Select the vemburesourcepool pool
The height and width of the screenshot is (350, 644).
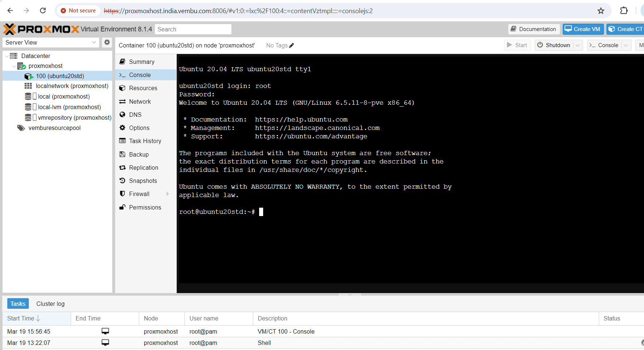click(54, 128)
